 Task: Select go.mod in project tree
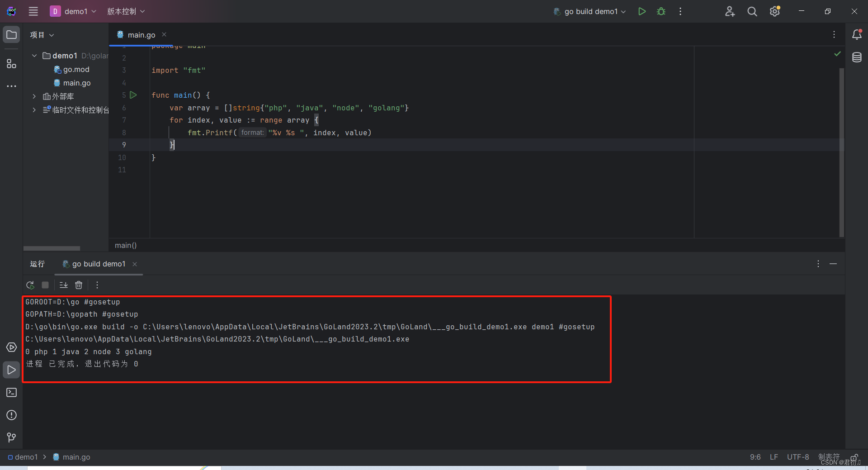coord(76,69)
